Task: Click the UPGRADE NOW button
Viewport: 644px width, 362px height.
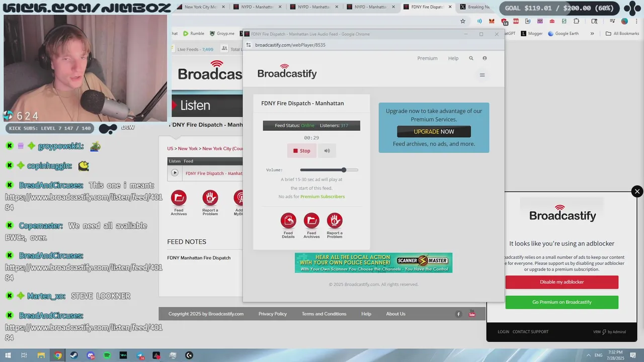Action: [434, 132]
